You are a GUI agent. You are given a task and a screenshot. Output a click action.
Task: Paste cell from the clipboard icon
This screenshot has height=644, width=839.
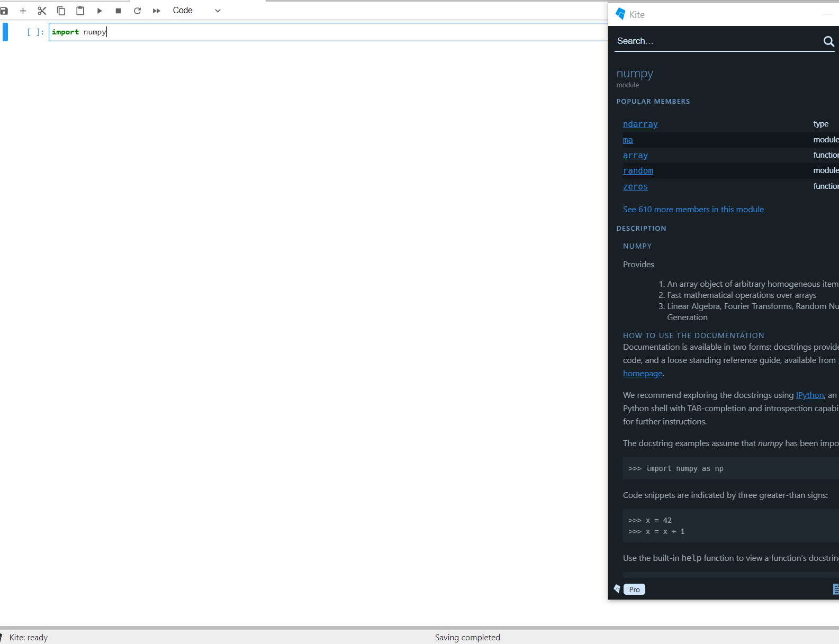(80, 11)
